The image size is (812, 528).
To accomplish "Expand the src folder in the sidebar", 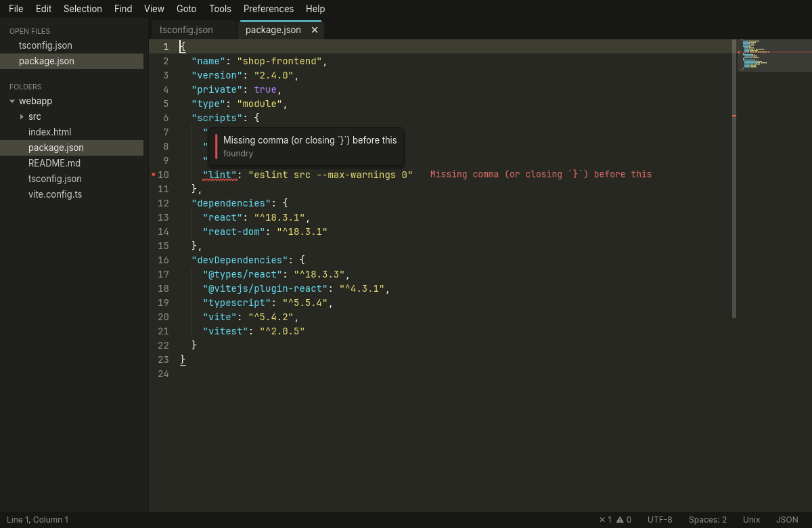I will pos(22,117).
